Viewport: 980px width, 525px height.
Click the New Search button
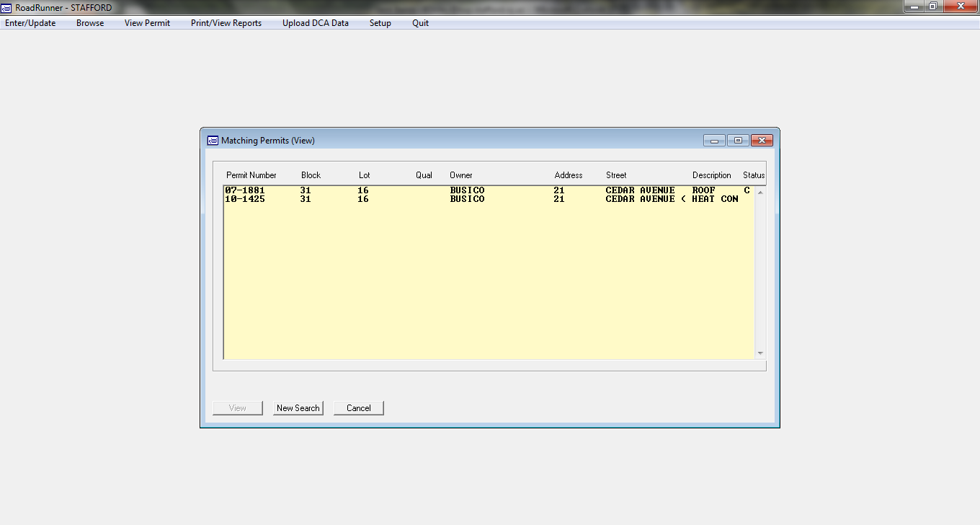tap(298, 408)
